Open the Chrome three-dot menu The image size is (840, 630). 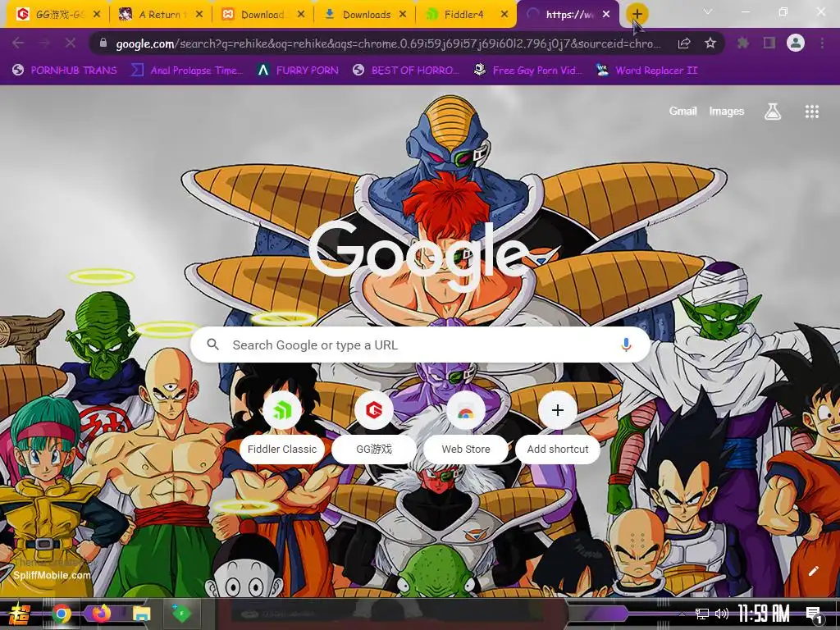pos(822,43)
